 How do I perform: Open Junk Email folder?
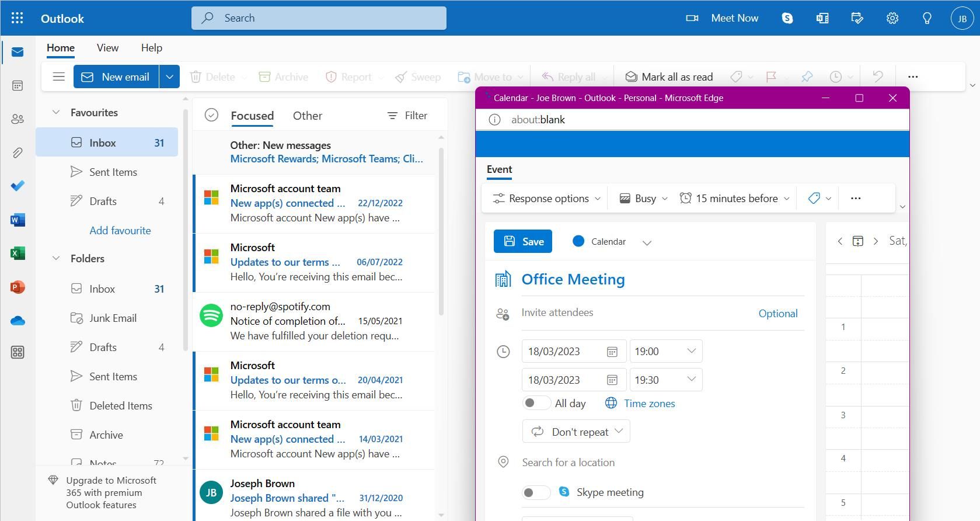tap(107, 318)
